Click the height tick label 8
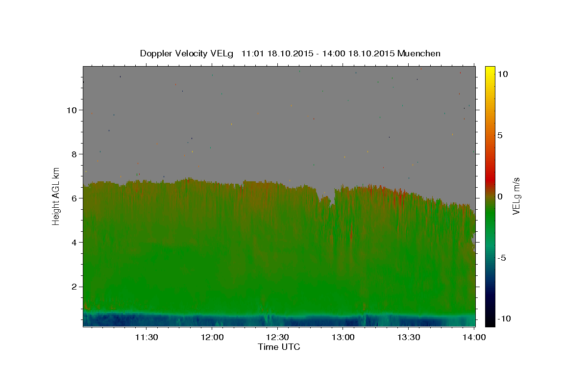 74,154
